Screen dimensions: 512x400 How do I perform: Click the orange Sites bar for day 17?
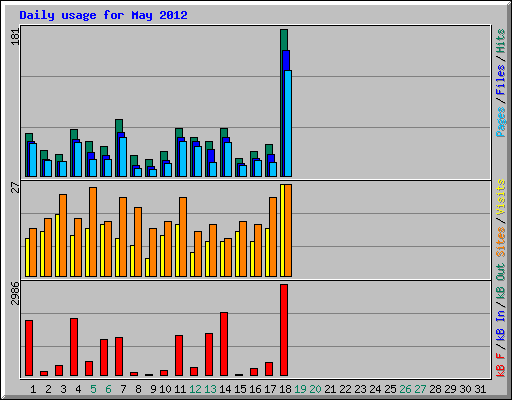pyautogui.click(x=273, y=237)
